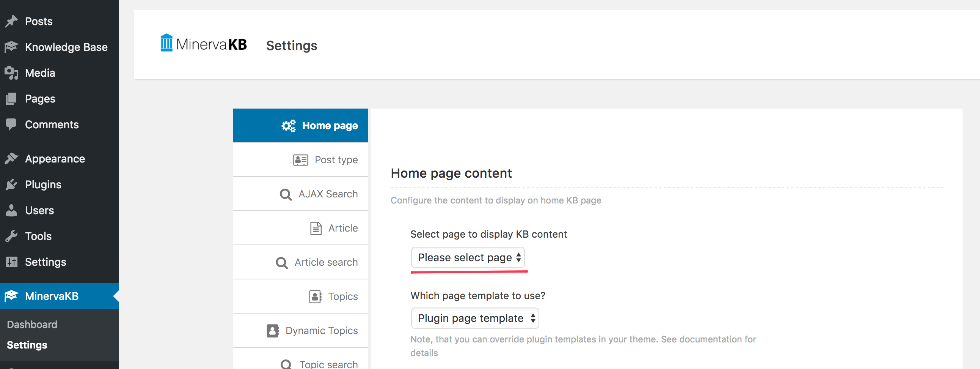Viewport: 980px width, 369px height.
Task: Expand the Plugin page template dropdown
Action: [x=475, y=318]
